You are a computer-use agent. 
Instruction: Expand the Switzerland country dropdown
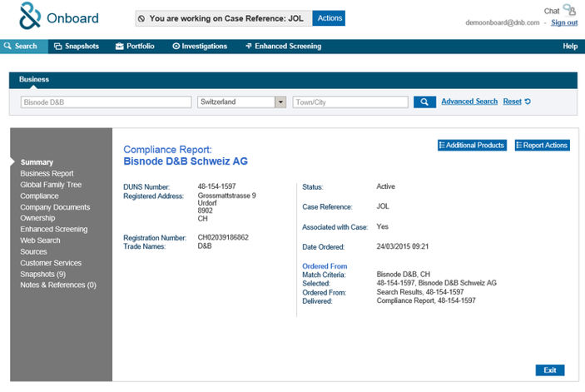[x=280, y=102]
